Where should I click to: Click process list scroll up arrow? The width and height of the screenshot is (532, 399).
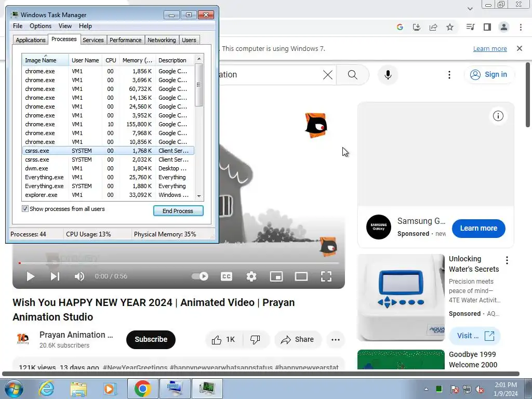[x=199, y=59]
